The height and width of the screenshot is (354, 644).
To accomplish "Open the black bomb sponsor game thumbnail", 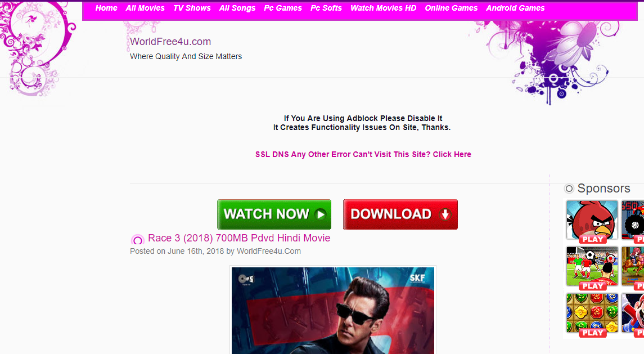I will (633, 221).
